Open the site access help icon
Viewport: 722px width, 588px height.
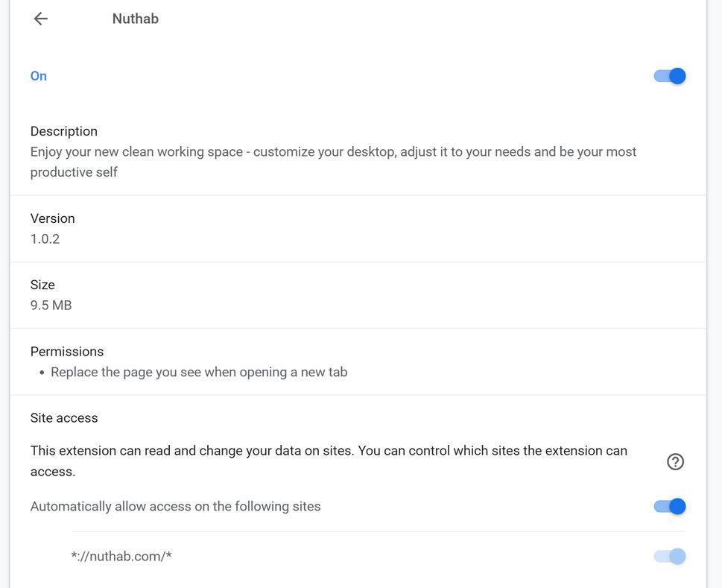click(x=675, y=461)
